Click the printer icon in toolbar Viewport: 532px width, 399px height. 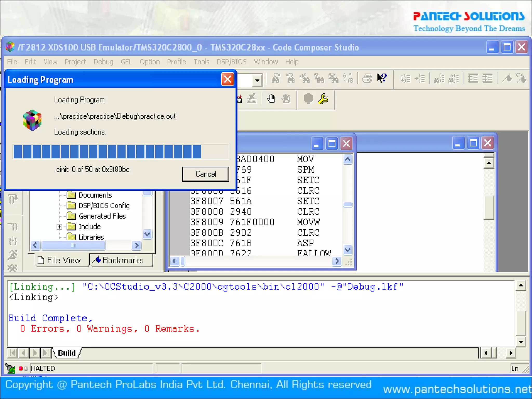pos(367,78)
